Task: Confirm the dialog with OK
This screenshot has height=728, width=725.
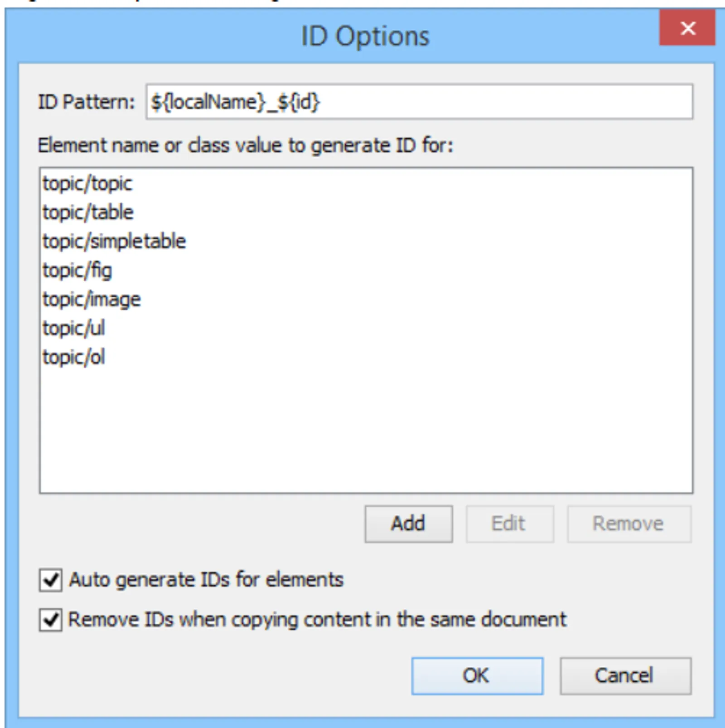Action: [477, 676]
